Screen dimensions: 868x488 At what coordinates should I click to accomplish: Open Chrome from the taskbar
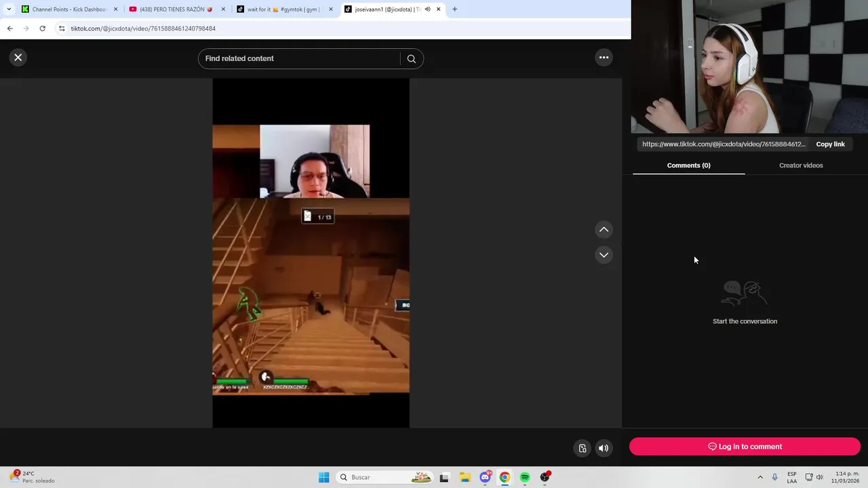coord(505,477)
